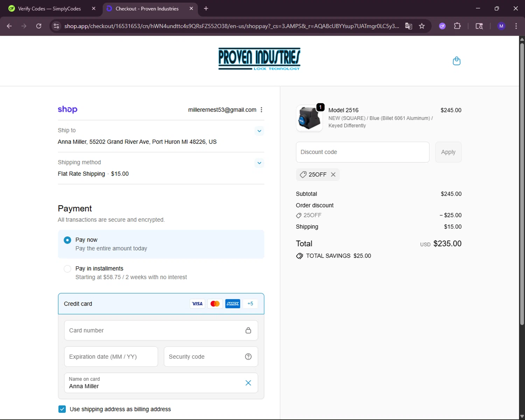Bookmark this page with the star icon

click(422, 26)
